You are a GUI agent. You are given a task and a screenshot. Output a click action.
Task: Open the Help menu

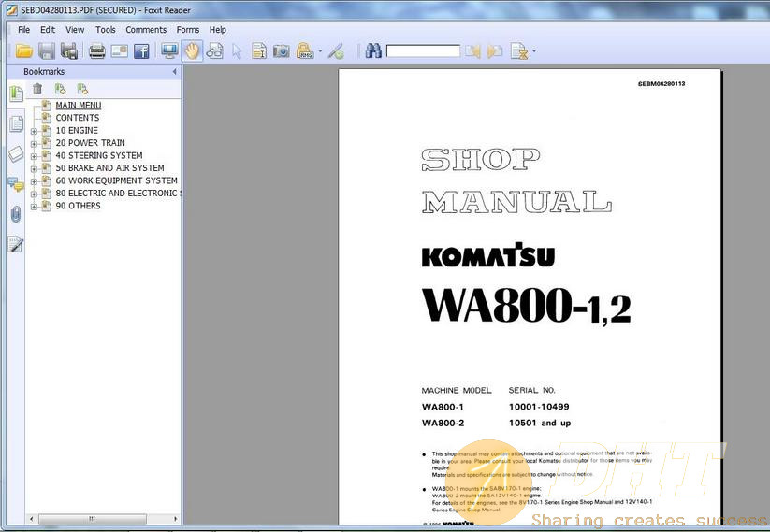click(218, 29)
